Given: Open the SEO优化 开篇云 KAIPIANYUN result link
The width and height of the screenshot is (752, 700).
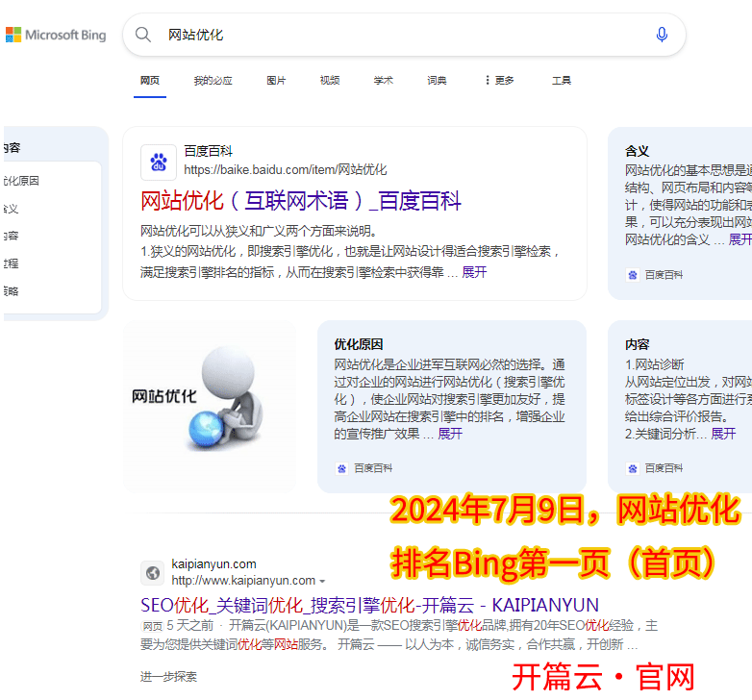Looking at the screenshot, I should coord(369,605).
